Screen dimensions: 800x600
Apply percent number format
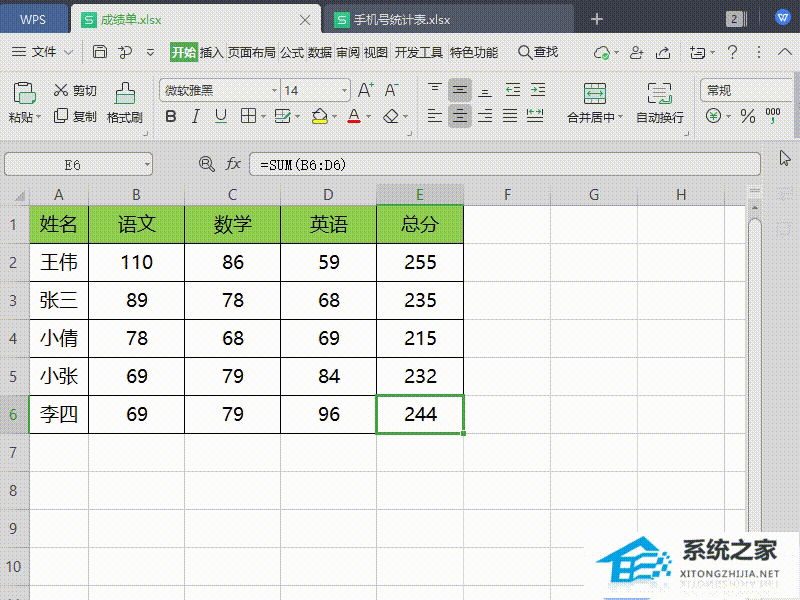[x=746, y=114]
